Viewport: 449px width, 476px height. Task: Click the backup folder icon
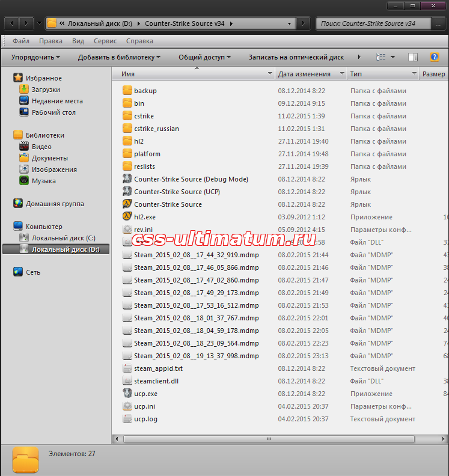pos(127,91)
